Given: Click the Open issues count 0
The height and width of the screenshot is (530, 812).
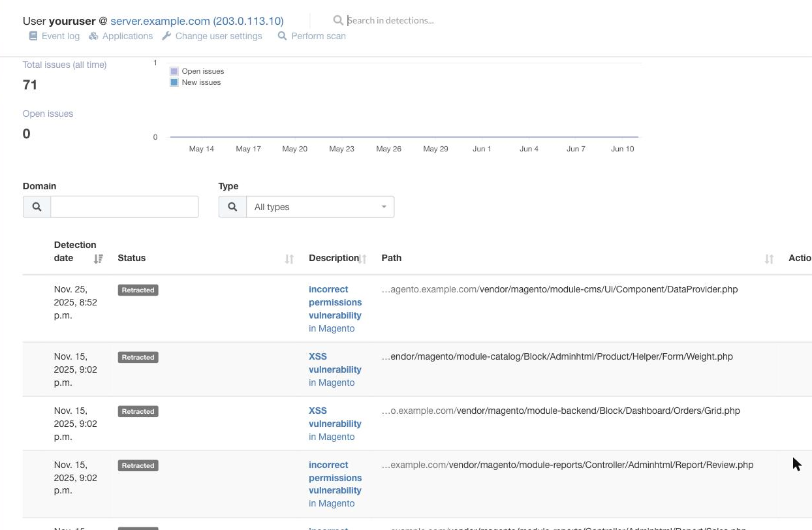Looking at the screenshot, I should point(27,134).
